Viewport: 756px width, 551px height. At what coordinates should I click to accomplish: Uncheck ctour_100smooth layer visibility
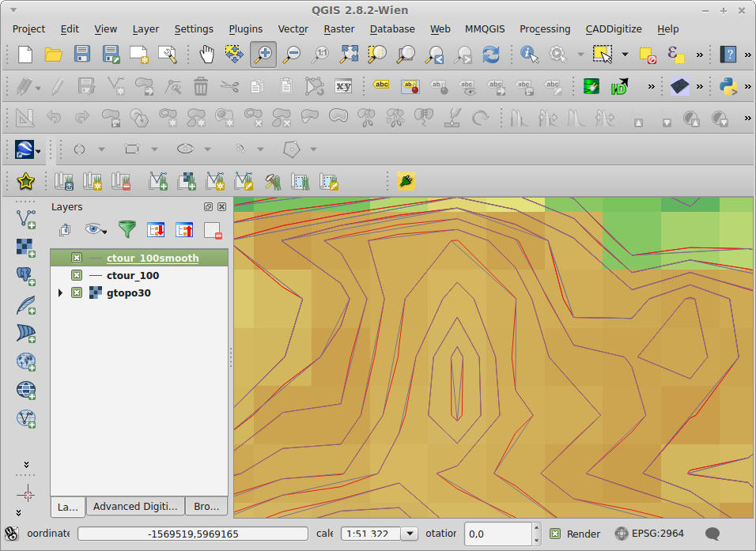coord(77,258)
